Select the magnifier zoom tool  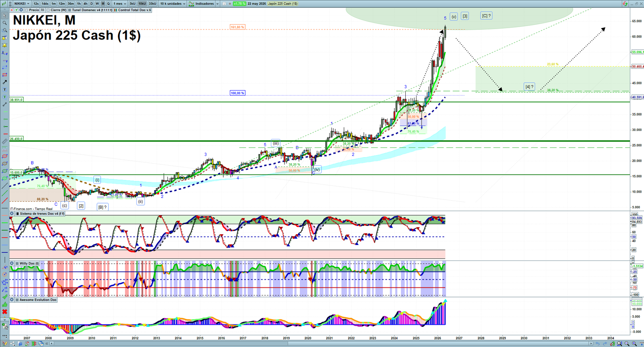point(5,23)
